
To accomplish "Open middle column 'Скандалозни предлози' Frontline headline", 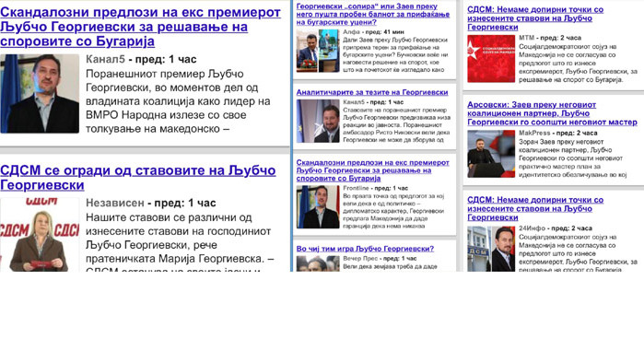I will point(372,170).
